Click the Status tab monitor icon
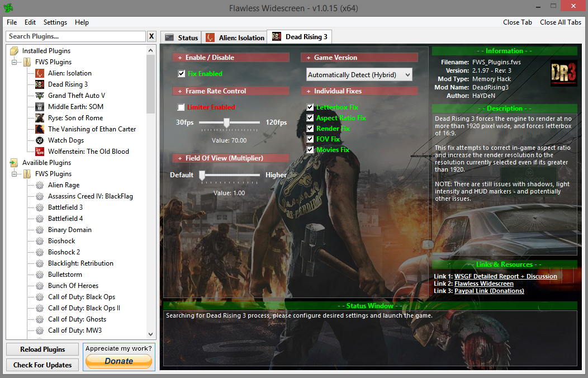Screen dimensions: 588x378 169,37
